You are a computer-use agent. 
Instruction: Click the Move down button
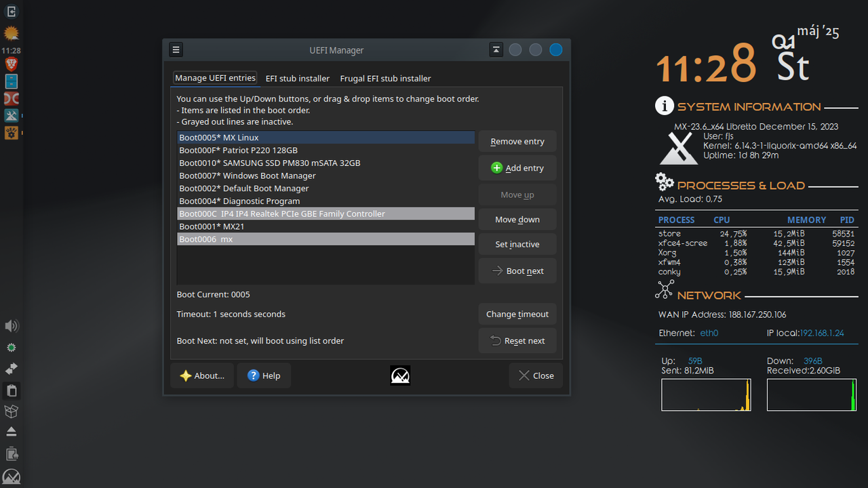coord(517,220)
